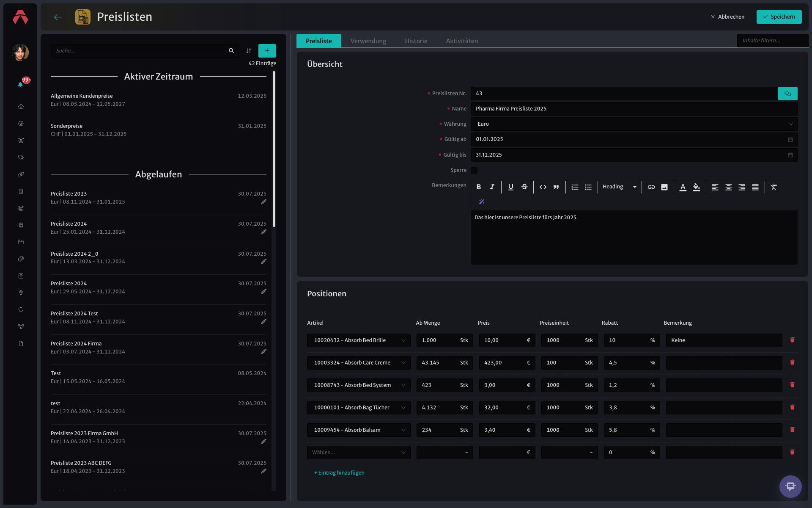Delete the Absorb Balsam position
Viewport: 812px width, 508px height.
(x=793, y=430)
